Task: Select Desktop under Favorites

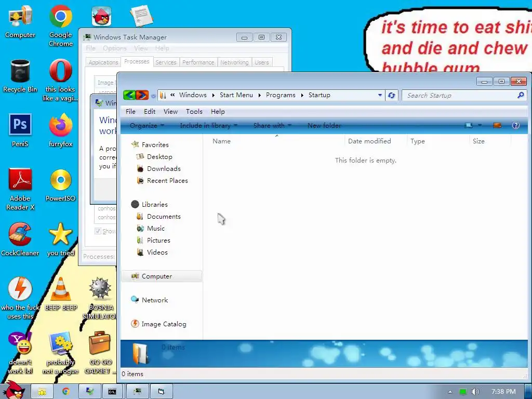Action: point(159,157)
